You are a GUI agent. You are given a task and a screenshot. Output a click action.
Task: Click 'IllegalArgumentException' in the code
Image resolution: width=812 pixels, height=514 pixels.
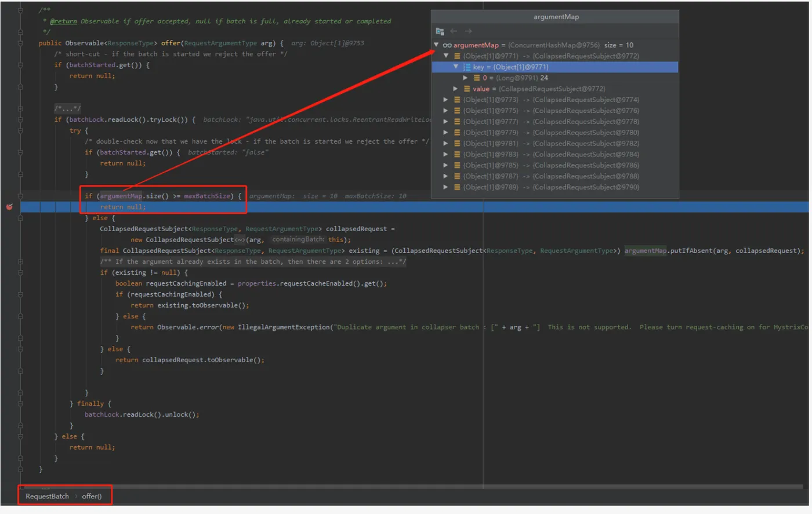click(x=284, y=327)
